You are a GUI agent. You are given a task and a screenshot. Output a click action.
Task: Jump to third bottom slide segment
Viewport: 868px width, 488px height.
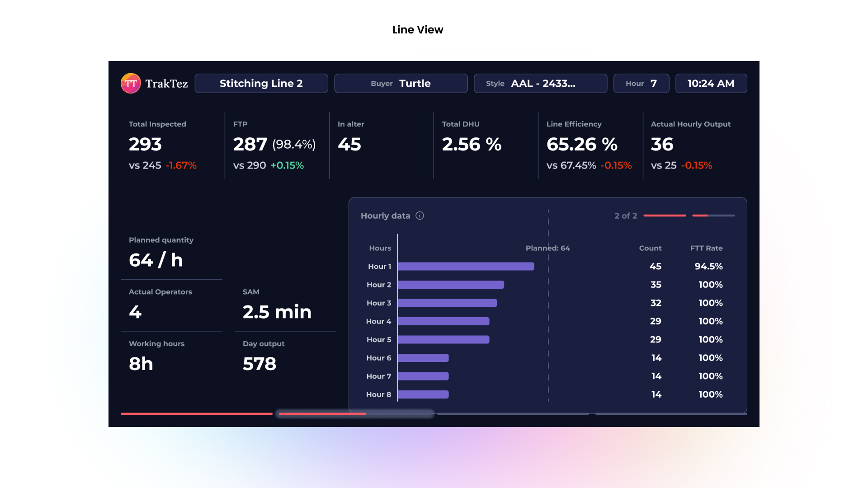tap(513, 413)
